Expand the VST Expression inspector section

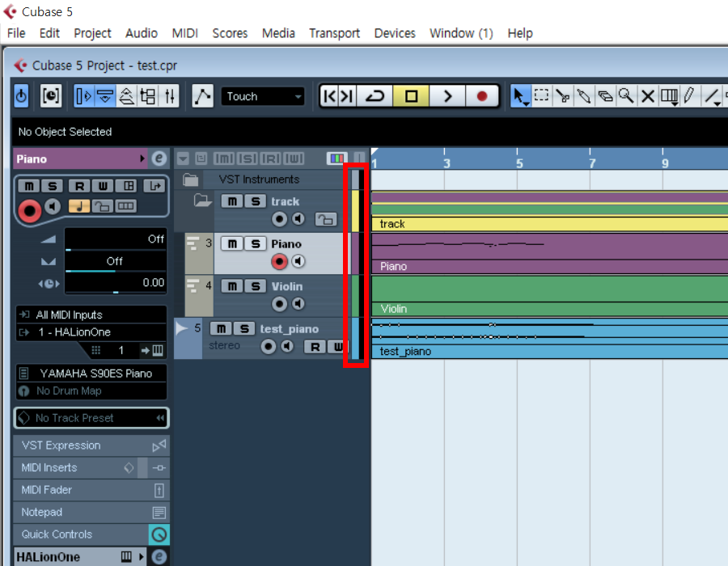pyautogui.click(x=91, y=446)
